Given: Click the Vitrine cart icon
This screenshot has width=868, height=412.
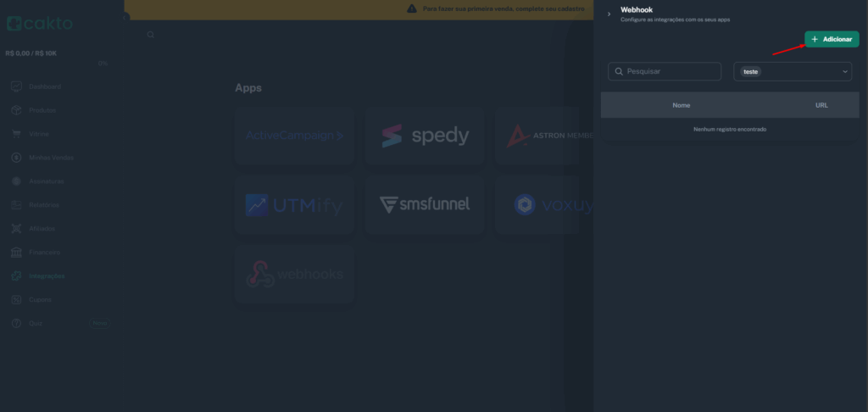Looking at the screenshot, I should (x=17, y=134).
